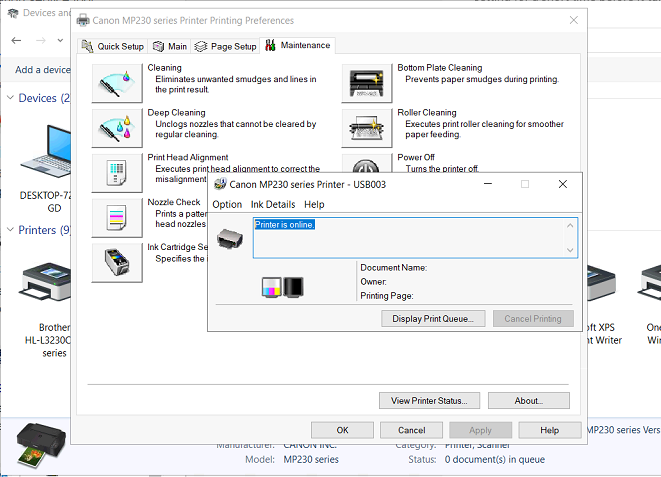
Task: Click the About button
Action: pyautogui.click(x=529, y=401)
